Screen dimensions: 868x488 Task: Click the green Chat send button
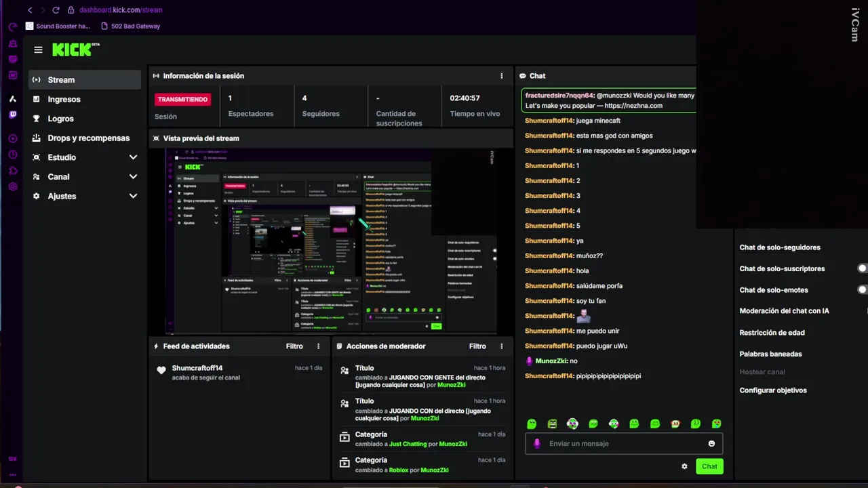point(709,466)
